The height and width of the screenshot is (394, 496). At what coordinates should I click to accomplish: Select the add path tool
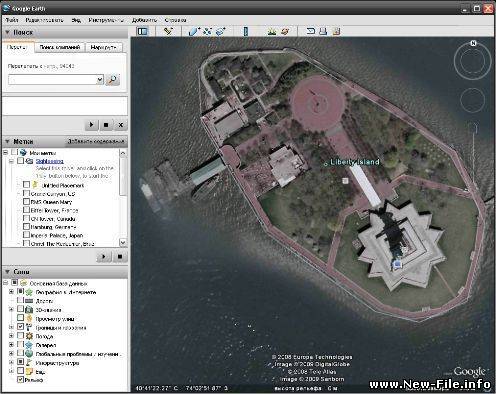[x=207, y=31]
